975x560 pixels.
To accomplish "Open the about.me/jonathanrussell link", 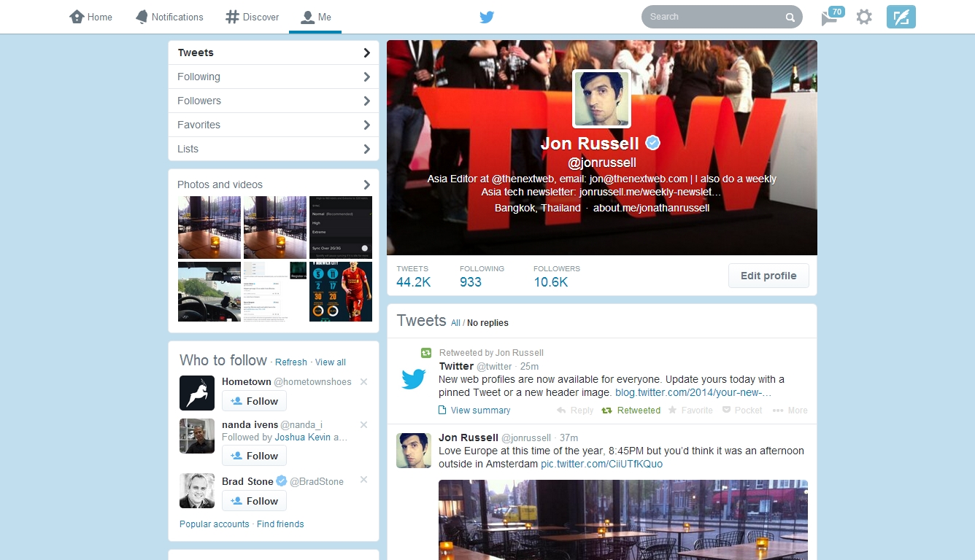I will pos(651,208).
